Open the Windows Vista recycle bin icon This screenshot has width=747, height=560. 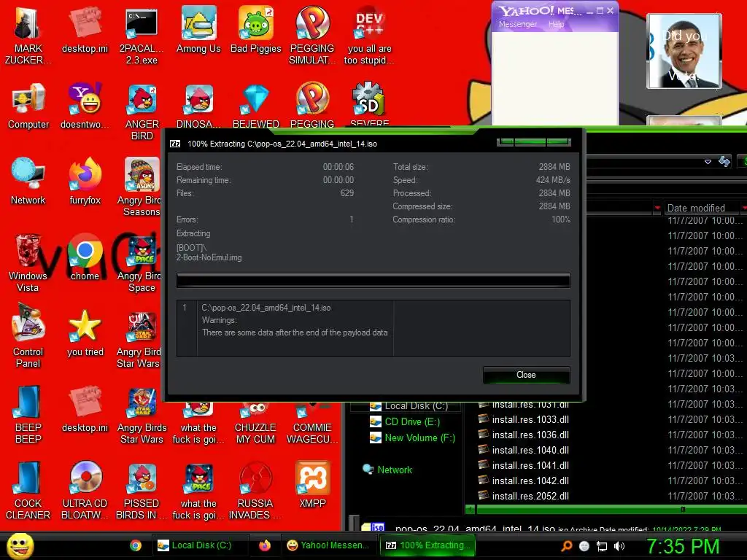click(28, 262)
